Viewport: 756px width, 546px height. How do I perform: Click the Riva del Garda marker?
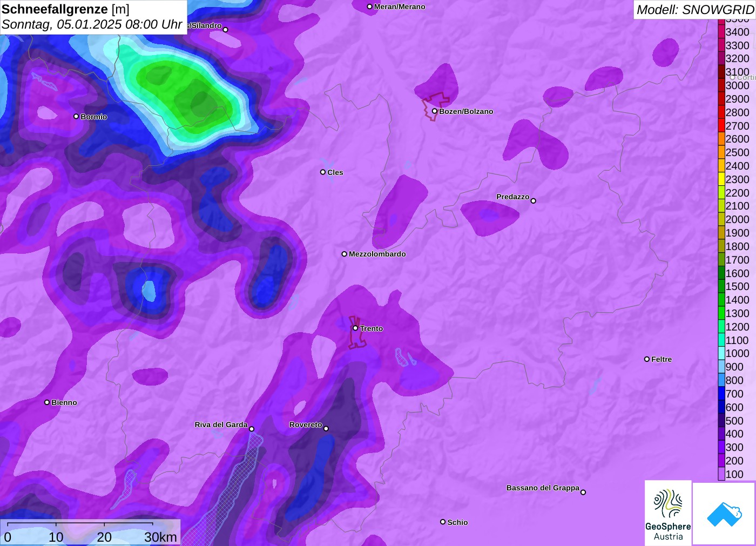pos(252,429)
